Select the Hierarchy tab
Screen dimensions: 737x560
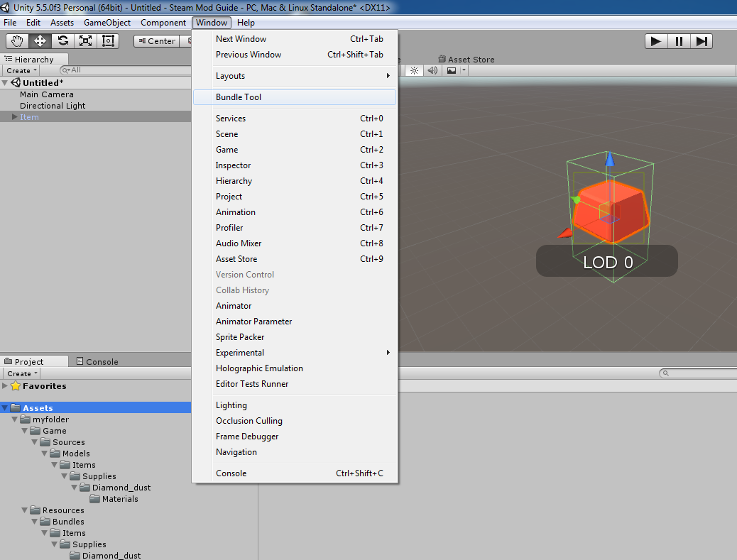click(x=34, y=59)
